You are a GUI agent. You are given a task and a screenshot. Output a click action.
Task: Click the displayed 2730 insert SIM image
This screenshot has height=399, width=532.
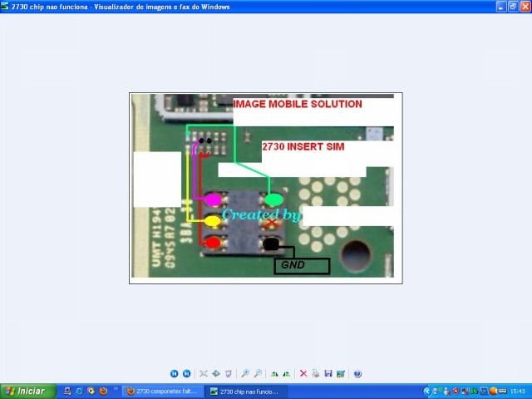coord(266,188)
